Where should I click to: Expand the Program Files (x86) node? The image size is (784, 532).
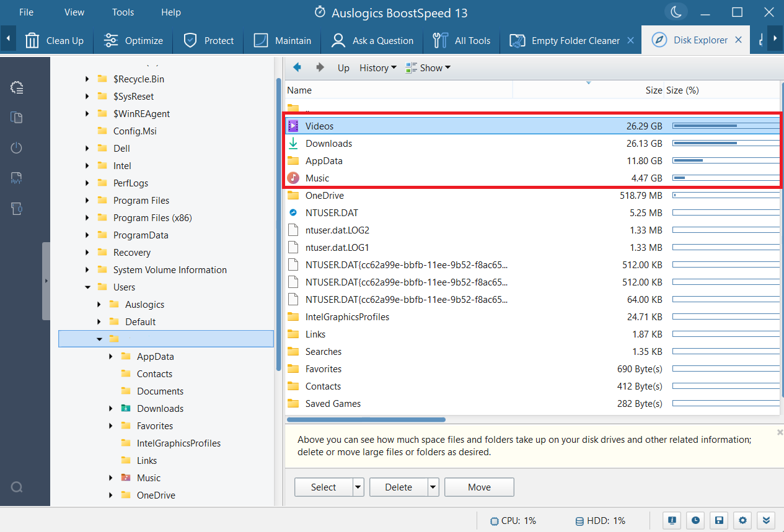(x=87, y=218)
